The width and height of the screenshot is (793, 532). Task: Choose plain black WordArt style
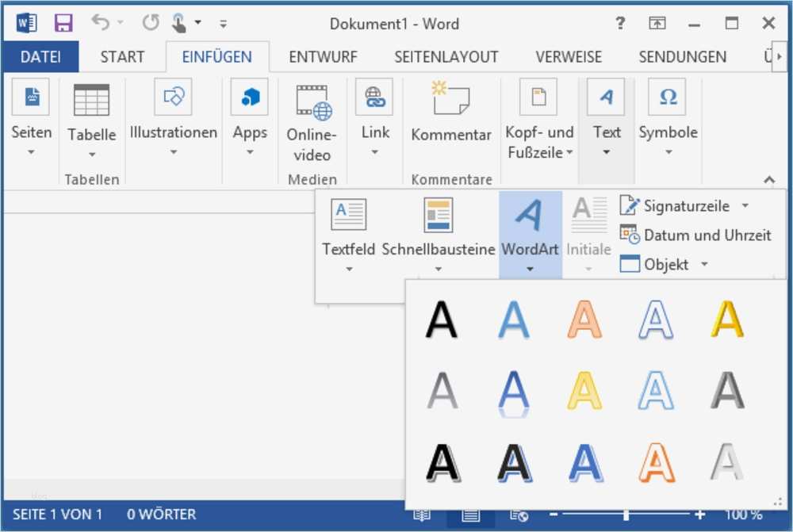(x=442, y=320)
